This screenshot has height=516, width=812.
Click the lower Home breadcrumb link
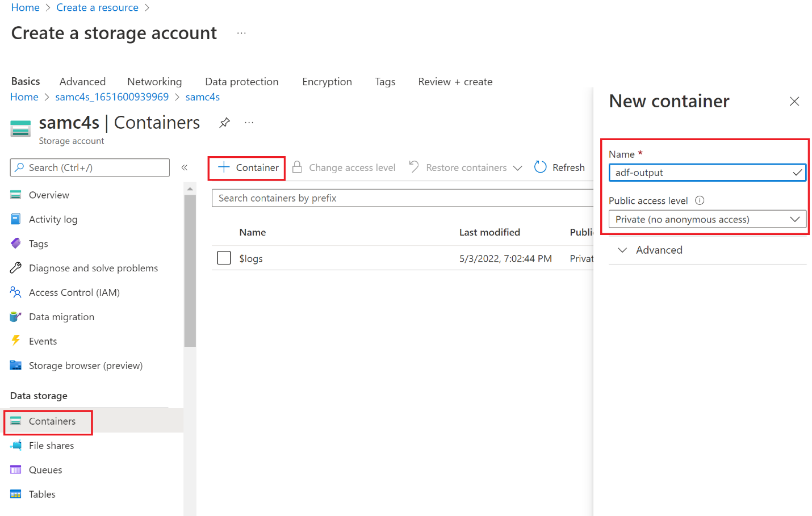point(24,97)
